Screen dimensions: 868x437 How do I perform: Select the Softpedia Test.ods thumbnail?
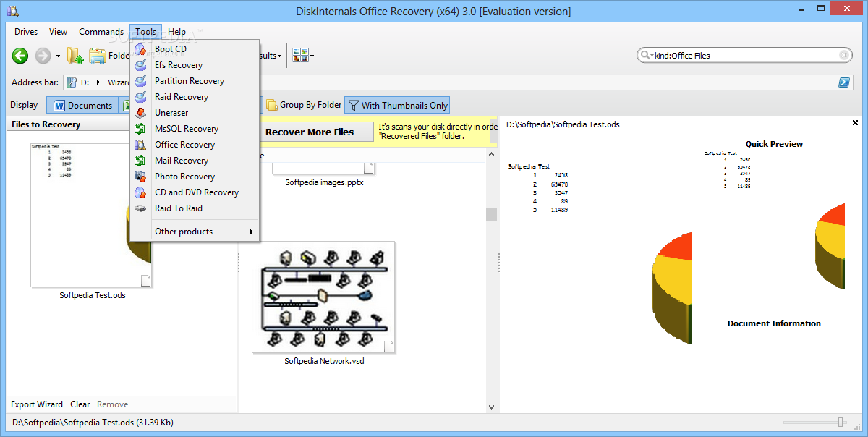point(92,215)
